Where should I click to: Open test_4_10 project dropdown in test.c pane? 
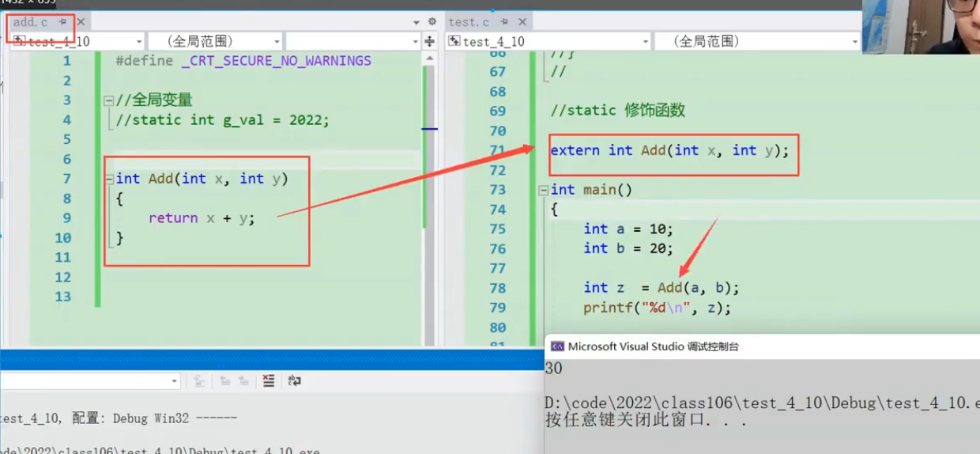pyautogui.click(x=548, y=41)
